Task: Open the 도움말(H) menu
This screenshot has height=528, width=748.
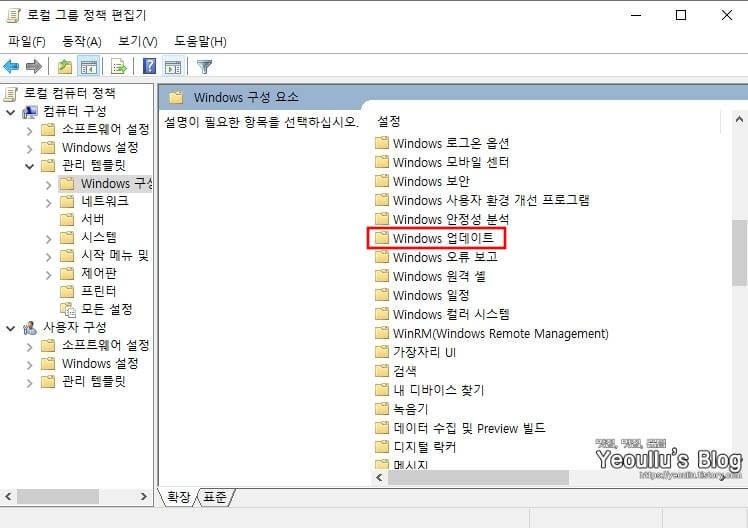Action: click(x=200, y=41)
